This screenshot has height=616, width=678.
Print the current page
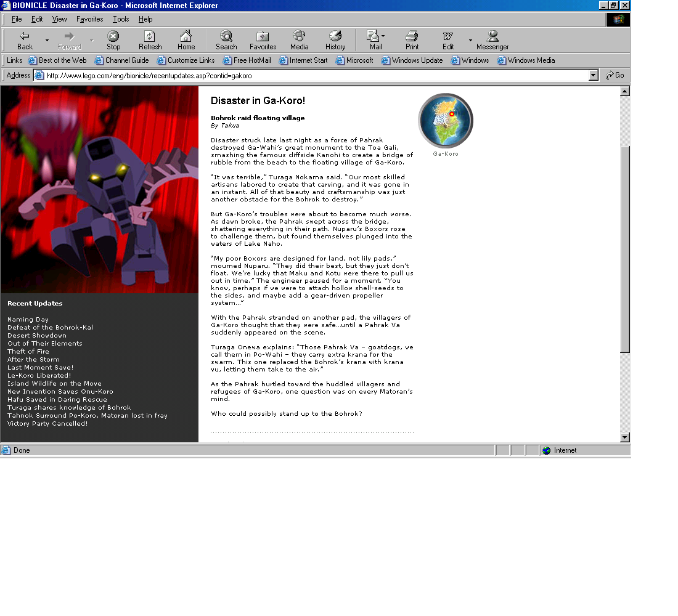[x=412, y=41]
